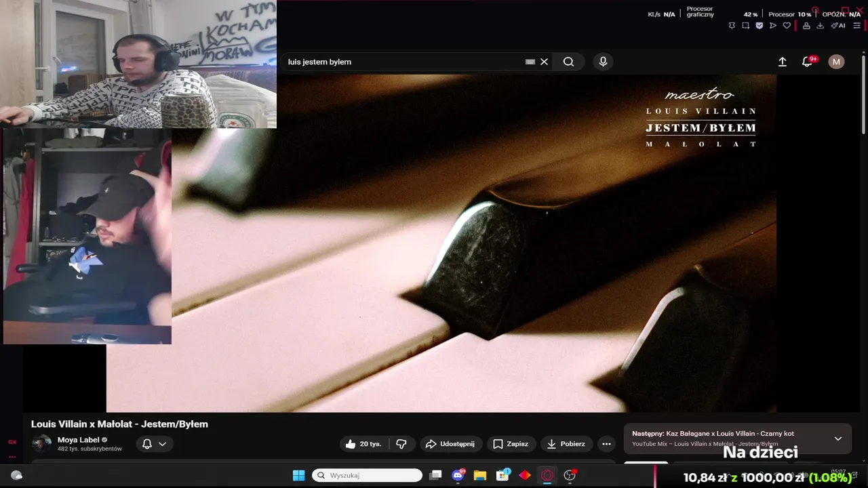Open the Windows Start button
Viewport: 868px width, 488px height.
pyautogui.click(x=298, y=475)
